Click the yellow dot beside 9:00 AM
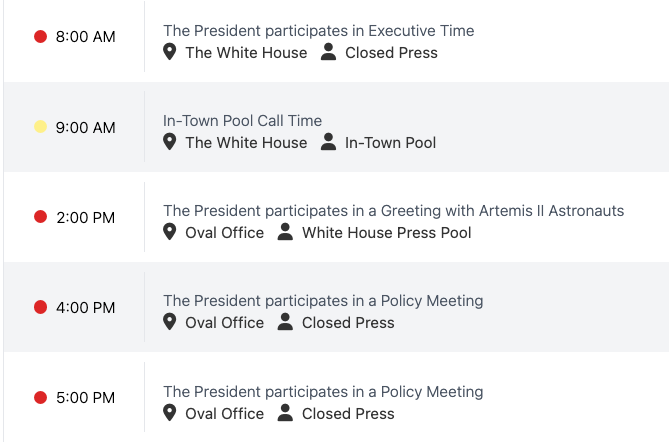The image size is (669, 442). click(41, 127)
